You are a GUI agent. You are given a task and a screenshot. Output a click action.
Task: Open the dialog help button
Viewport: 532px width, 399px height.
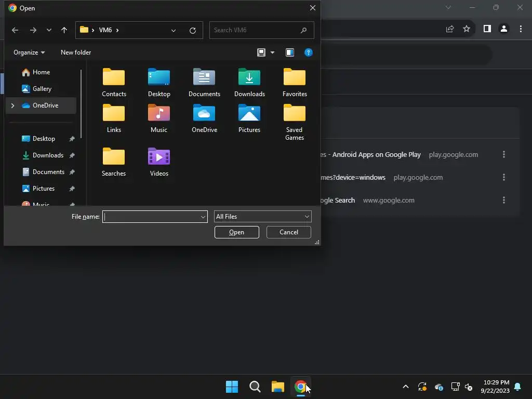pyautogui.click(x=309, y=52)
